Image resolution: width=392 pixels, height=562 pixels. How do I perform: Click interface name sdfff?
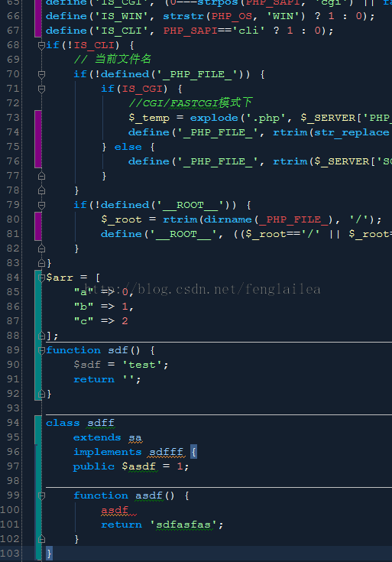pyautogui.click(x=167, y=452)
